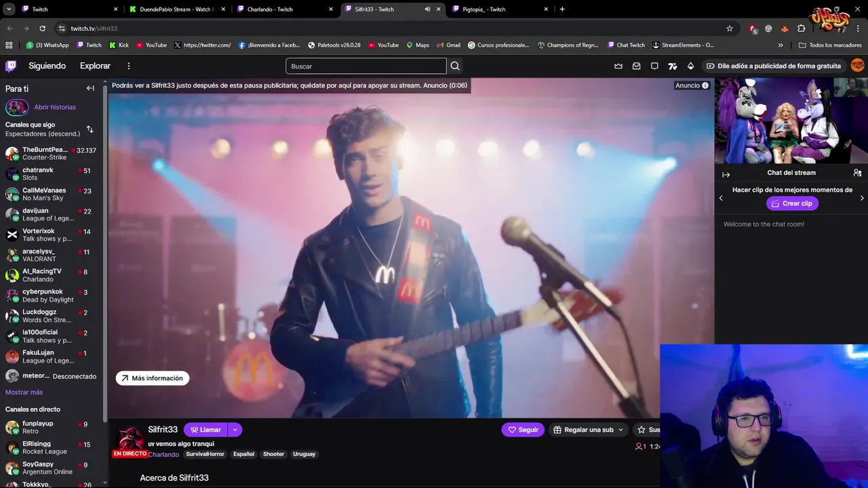The height and width of the screenshot is (488, 868).
Task: Open the Chrome apps grid in the bookmarks bar
Action: coord(9,45)
